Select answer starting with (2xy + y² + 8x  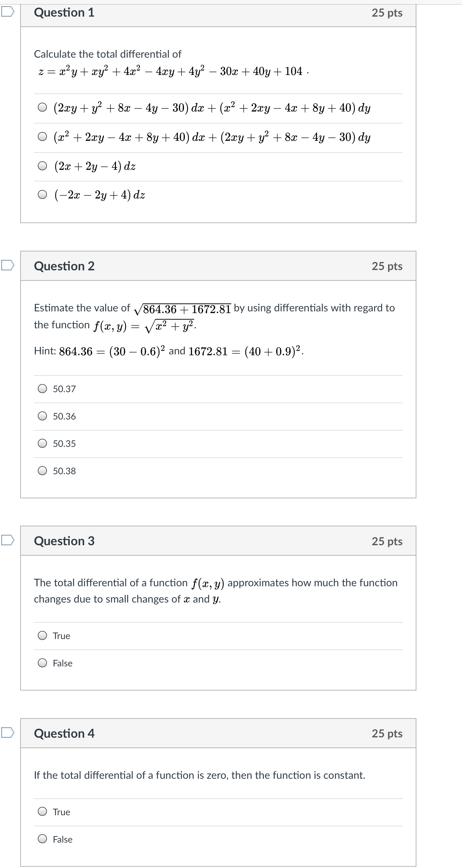tap(42, 107)
